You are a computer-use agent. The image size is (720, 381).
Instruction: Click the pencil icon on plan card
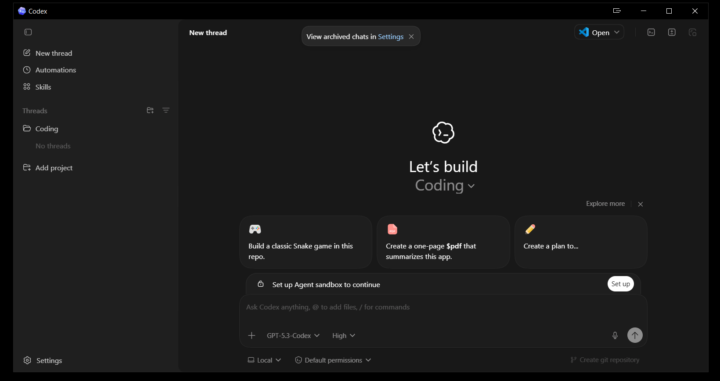pos(530,229)
